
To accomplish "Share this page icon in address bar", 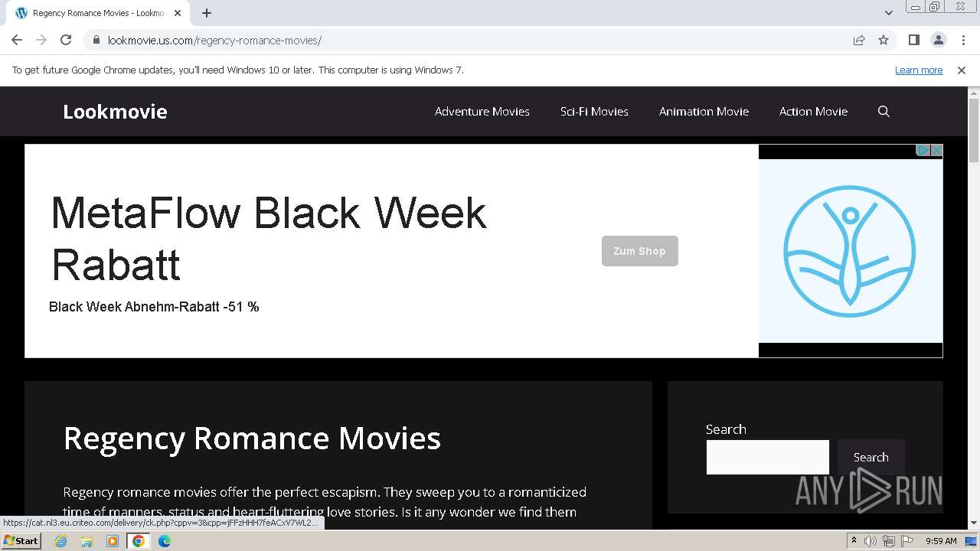I will click(859, 40).
